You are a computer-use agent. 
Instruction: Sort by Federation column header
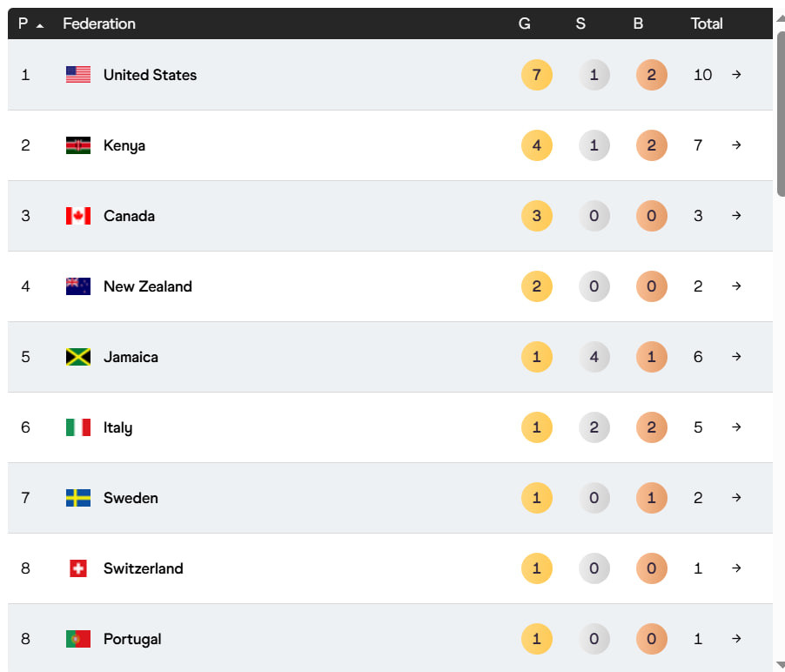tap(99, 24)
